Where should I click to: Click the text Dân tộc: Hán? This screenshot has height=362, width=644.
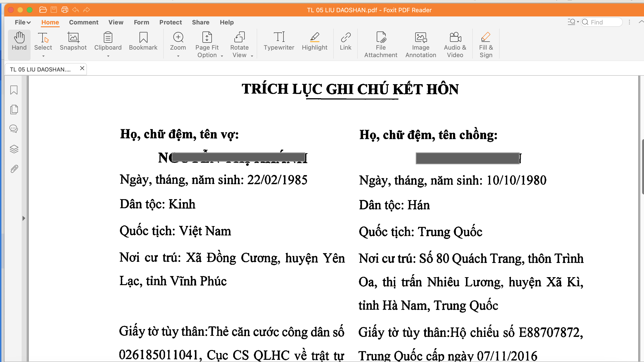click(x=394, y=205)
